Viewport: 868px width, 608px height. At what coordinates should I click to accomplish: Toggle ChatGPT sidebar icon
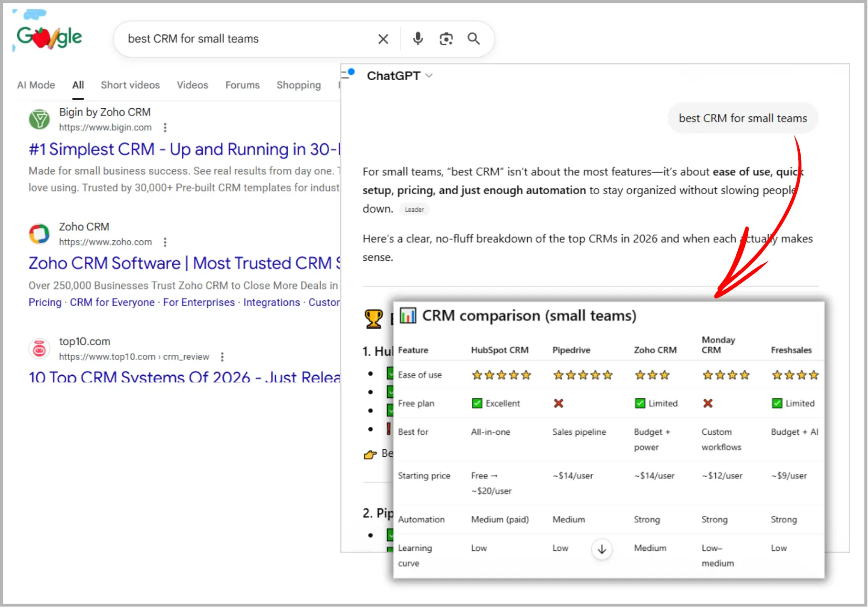(348, 74)
